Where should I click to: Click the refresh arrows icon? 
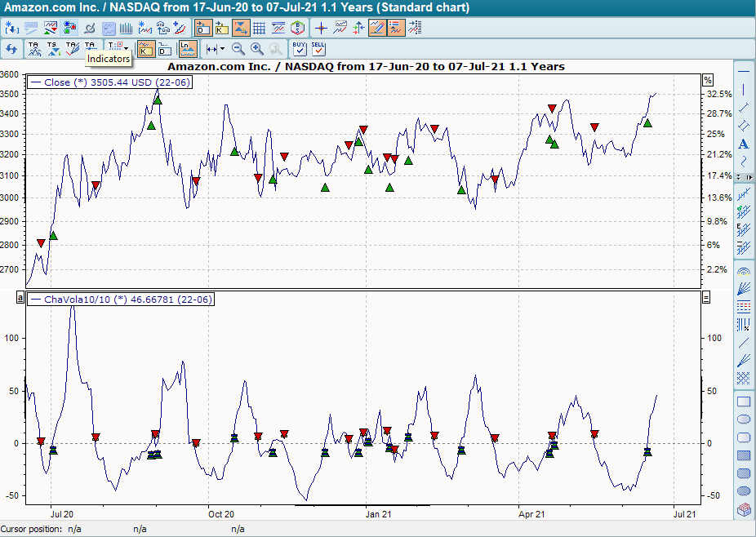[x=11, y=49]
